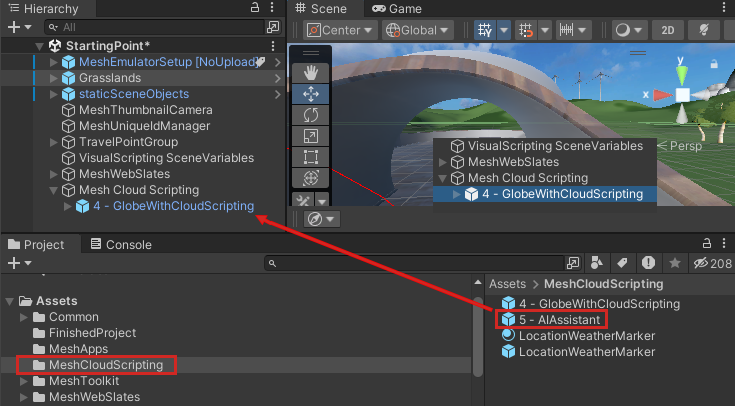Open the view options compass dropdown
This screenshot has height=406, width=735.
tap(322, 219)
